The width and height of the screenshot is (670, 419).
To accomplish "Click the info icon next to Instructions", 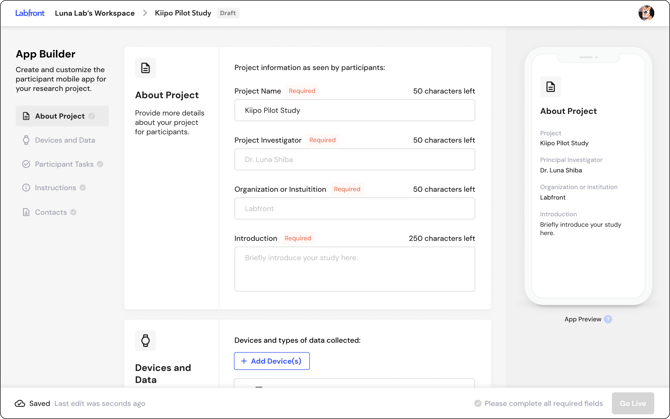I will click(26, 188).
